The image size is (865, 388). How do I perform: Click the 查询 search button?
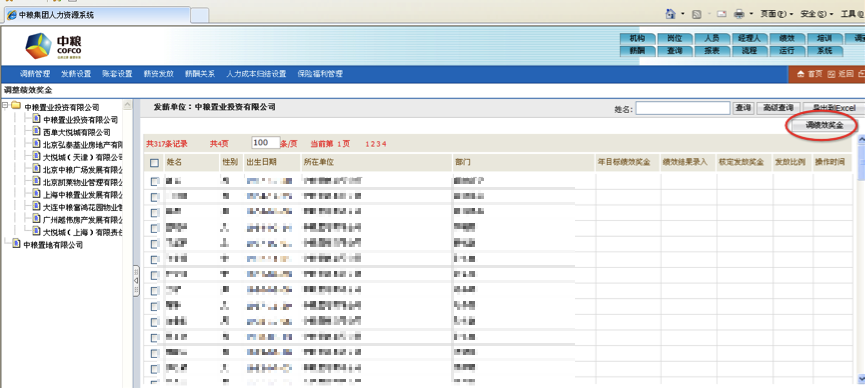click(744, 109)
